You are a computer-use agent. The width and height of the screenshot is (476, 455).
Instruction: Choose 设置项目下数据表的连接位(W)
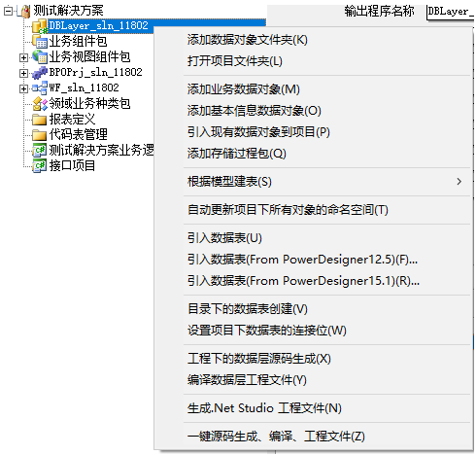click(x=327, y=331)
